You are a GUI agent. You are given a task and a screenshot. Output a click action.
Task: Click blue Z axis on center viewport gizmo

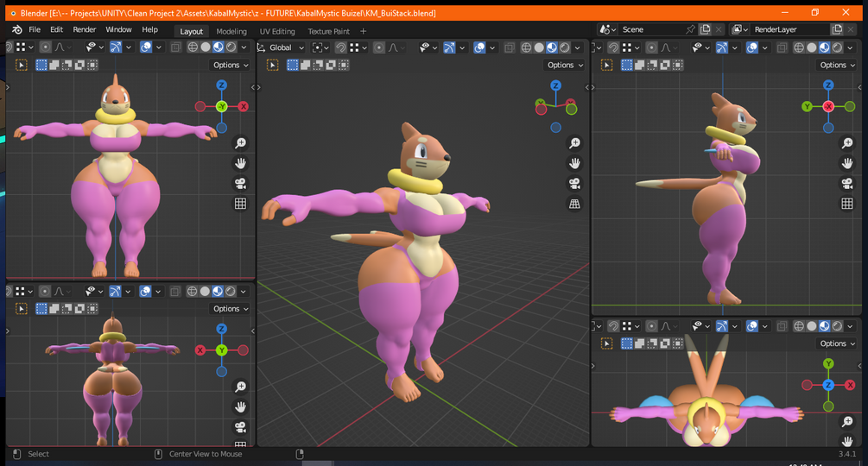556,85
